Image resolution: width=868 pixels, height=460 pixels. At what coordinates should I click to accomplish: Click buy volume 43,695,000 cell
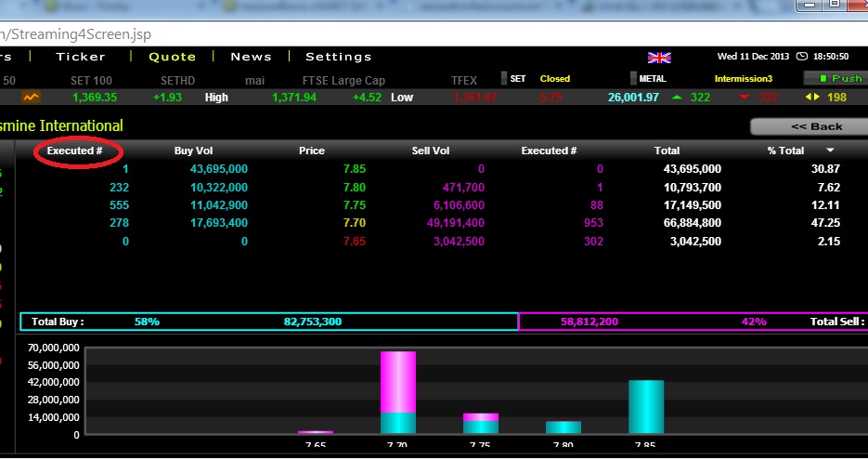[x=219, y=169]
